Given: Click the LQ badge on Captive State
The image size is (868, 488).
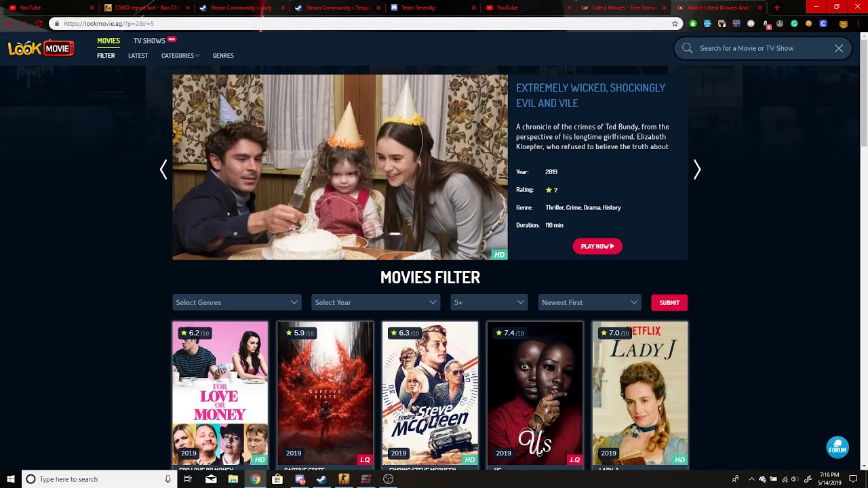Looking at the screenshot, I should [365, 460].
